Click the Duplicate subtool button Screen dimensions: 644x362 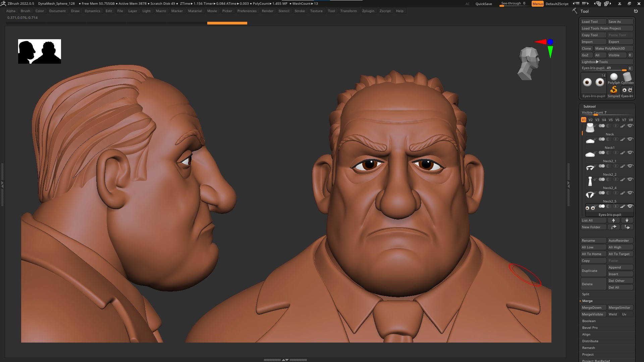[593, 270]
